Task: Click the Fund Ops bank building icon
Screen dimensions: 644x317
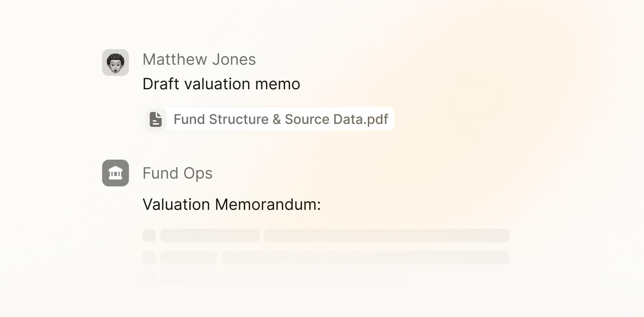Action: (115, 173)
